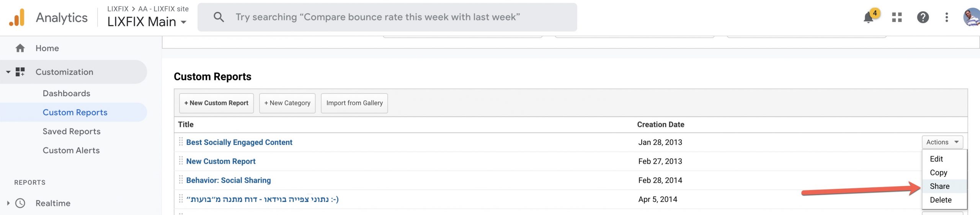Grab the drag handle beside New Custom Report

pos(181,161)
